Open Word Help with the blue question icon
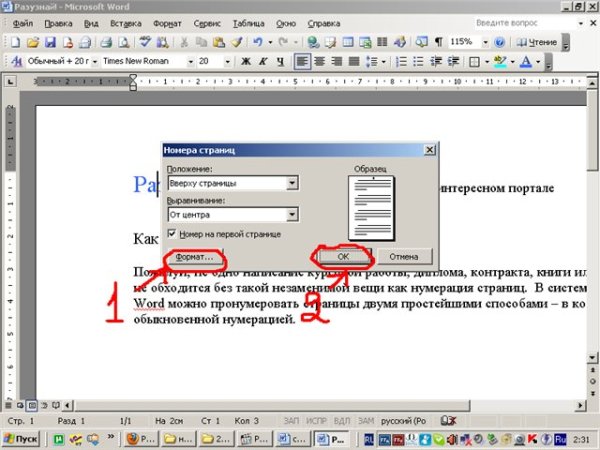This screenshot has height=450, width=600. point(499,42)
